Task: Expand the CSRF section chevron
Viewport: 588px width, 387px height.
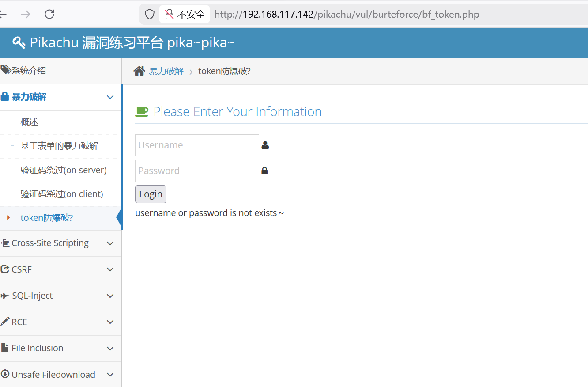Action: 110,269
